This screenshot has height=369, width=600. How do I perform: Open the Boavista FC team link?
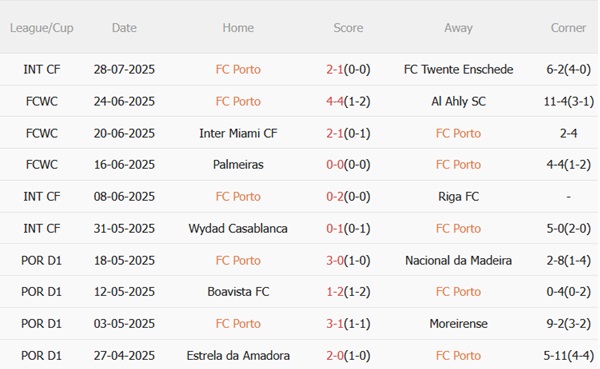pyautogui.click(x=238, y=292)
